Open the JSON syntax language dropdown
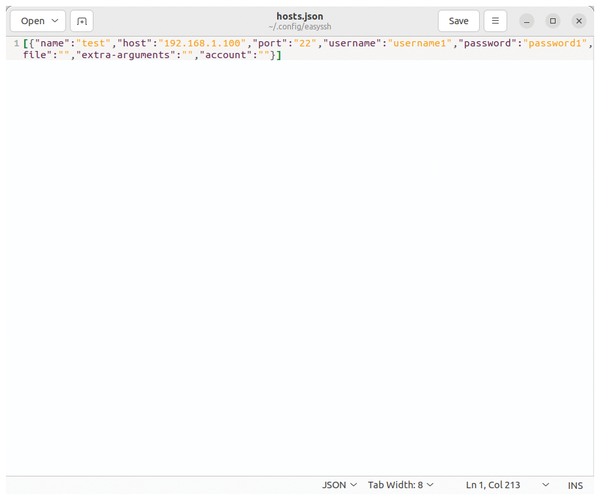600x500 pixels. coord(339,485)
